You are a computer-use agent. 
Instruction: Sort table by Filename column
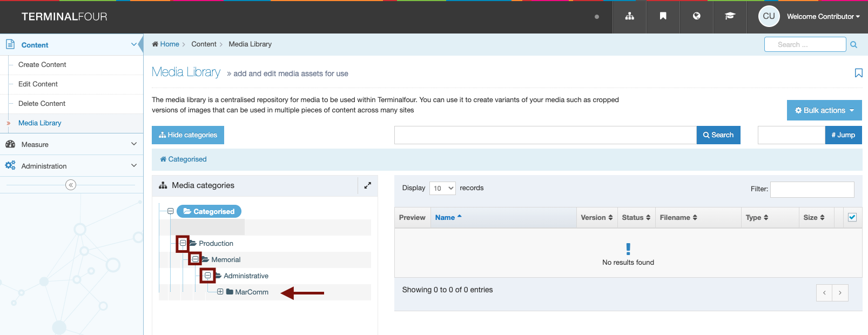coord(698,218)
